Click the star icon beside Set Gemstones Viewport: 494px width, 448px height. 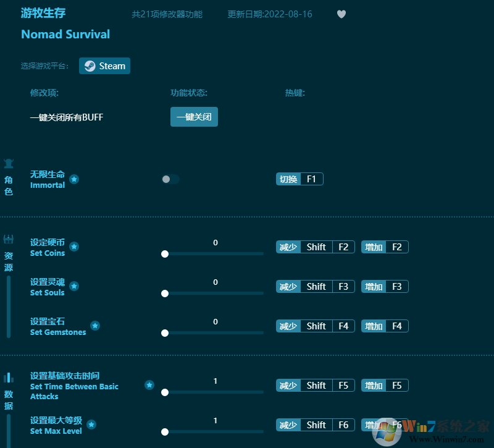coord(95,325)
